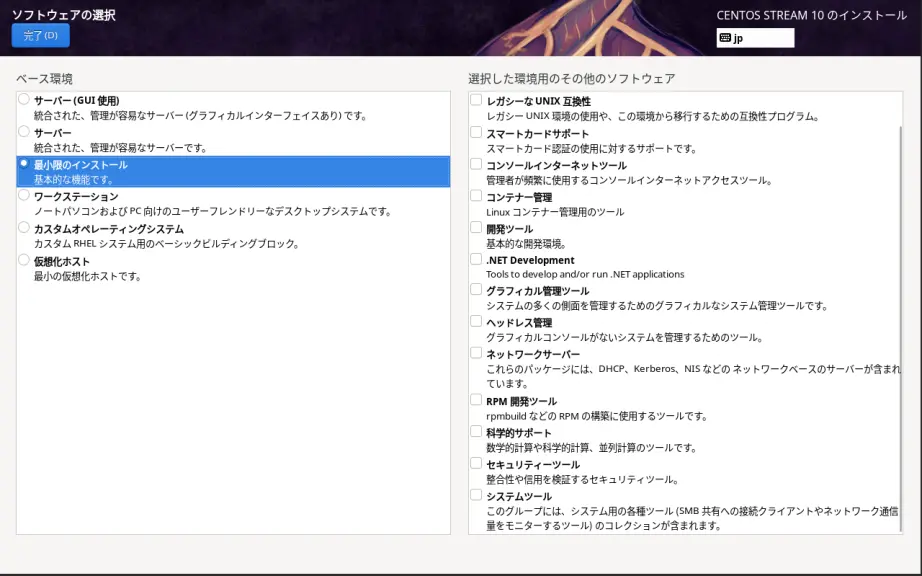Check the 開発ツール checkbox
The width and height of the screenshot is (922, 576).
476,227
